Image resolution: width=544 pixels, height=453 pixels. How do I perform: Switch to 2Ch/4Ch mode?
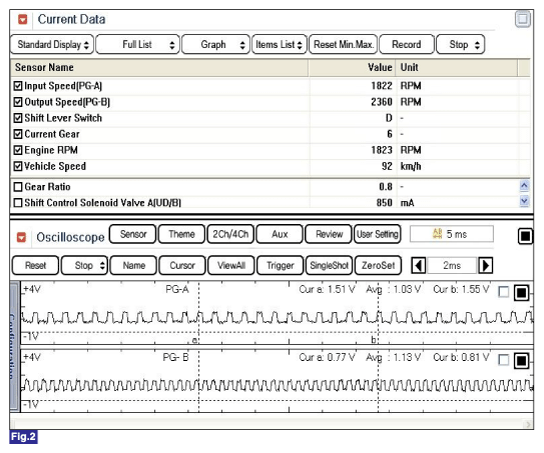click(x=230, y=234)
